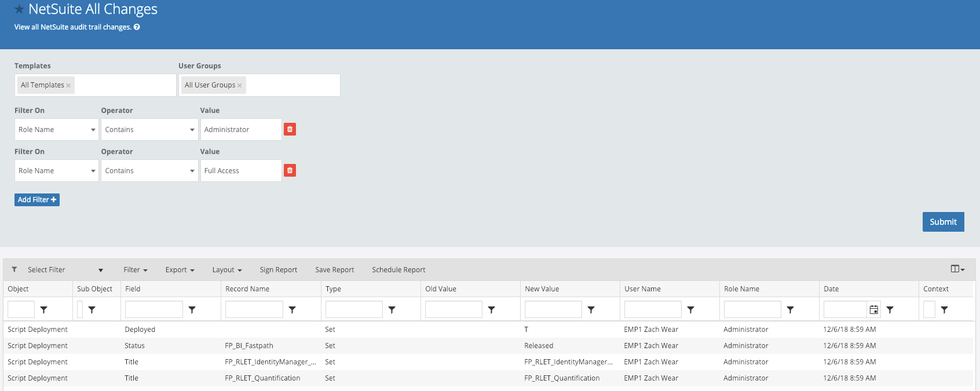Click Schedule Report in the toolbar

398,270
